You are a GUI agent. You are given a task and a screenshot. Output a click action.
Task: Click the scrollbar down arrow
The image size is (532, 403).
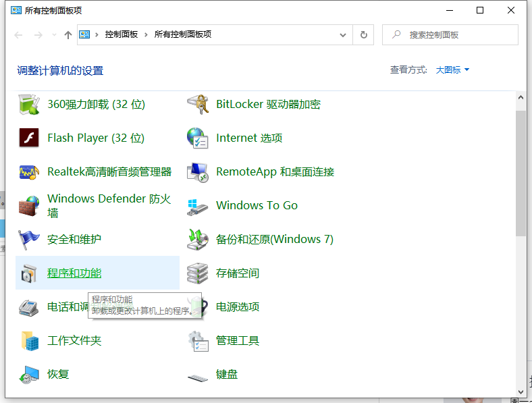click(x=521, y=392)
